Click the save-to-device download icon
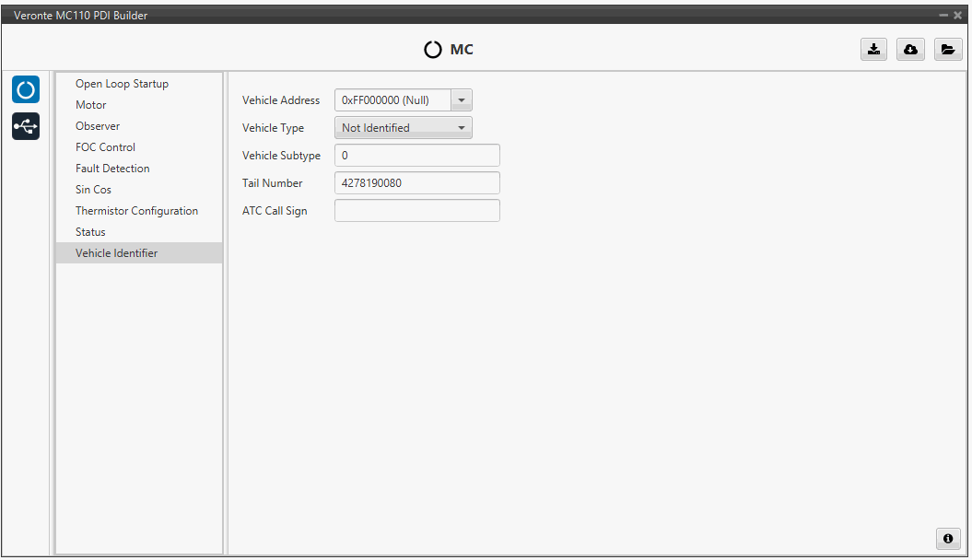The height and width of the screenshot is (560, 972). point(872,50)
